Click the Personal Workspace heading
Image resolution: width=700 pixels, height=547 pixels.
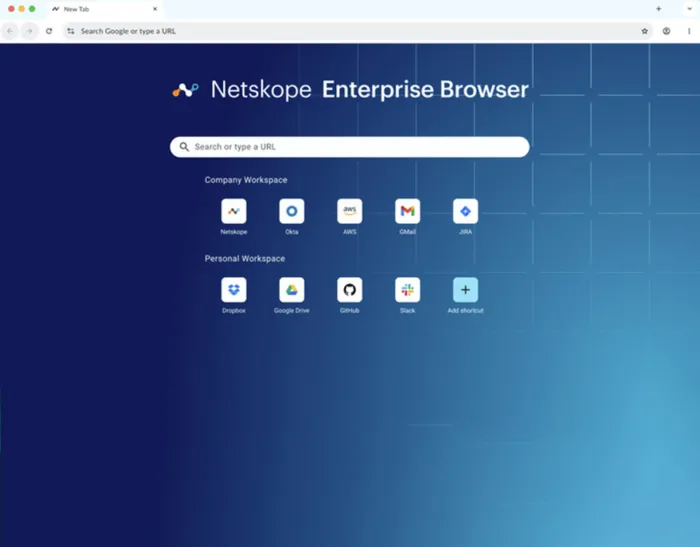tap(245, 259)
